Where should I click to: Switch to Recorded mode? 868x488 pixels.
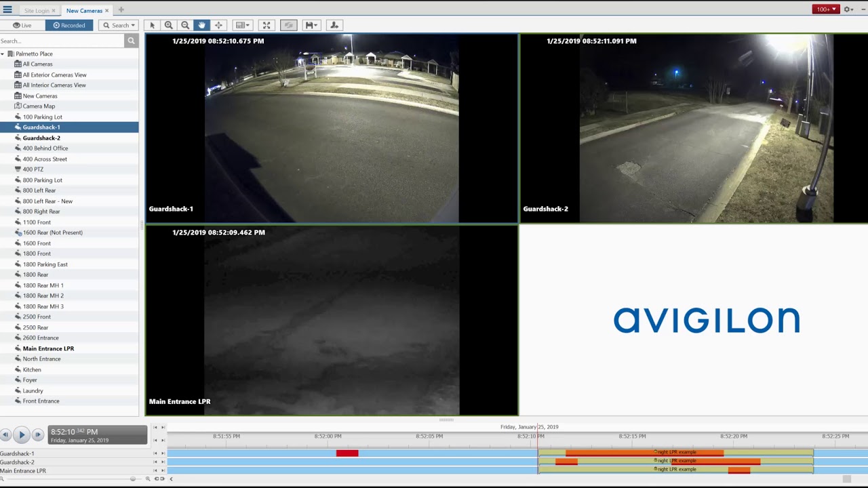[x=69, y=25]
